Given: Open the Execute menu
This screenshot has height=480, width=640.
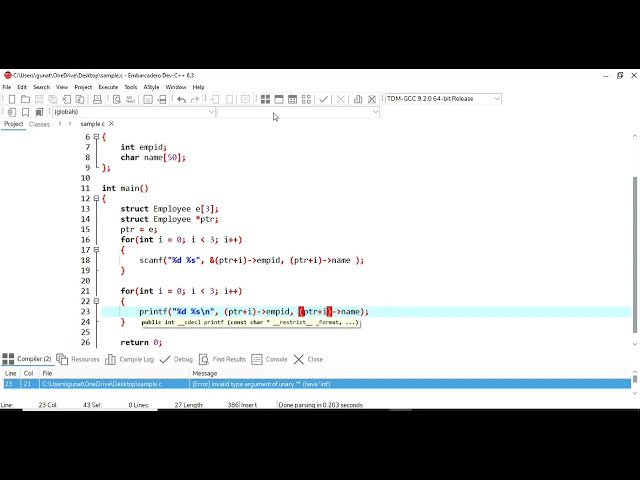Looking at the screenshot, I should pos(108,87).
